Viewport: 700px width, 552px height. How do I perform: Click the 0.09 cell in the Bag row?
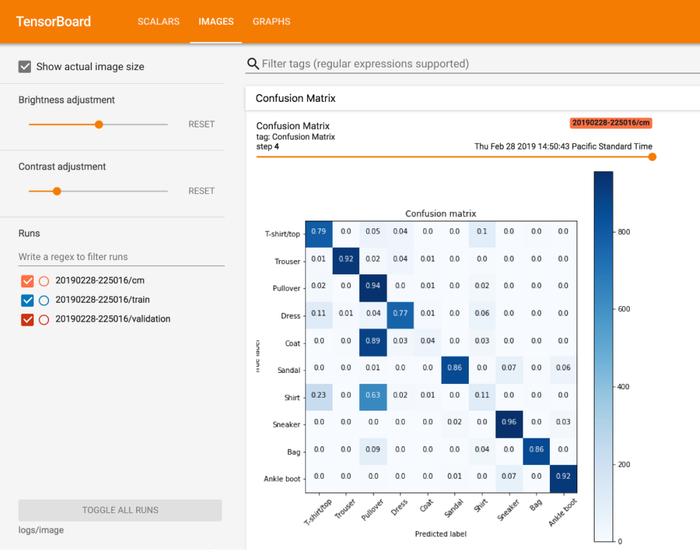pyautogui.click(x=373, y=452)
